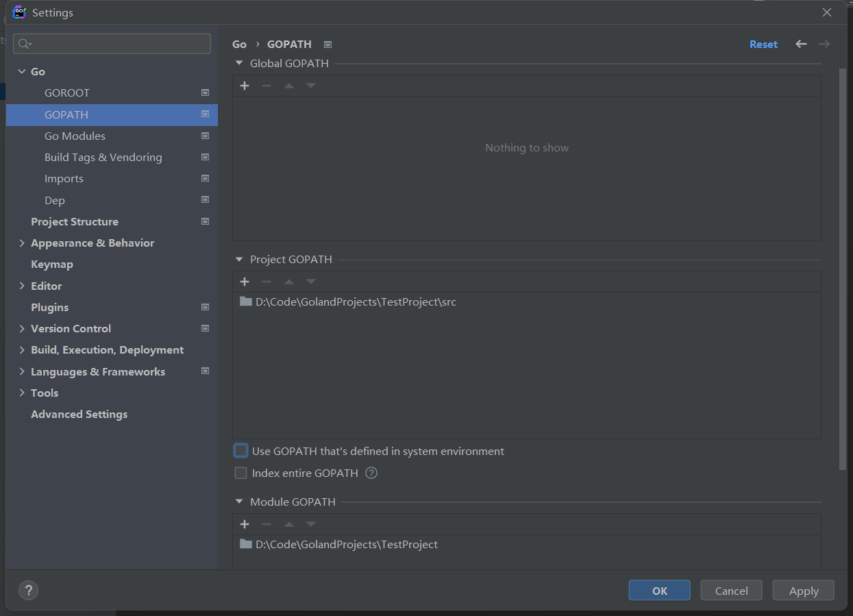Collapse the Global GOPATH section

coord(239,63)
